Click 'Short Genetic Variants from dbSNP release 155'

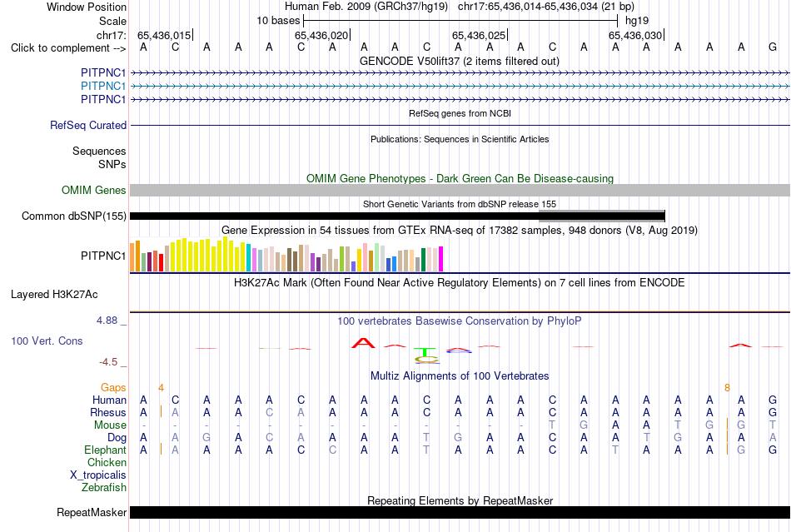coord(460,204)
